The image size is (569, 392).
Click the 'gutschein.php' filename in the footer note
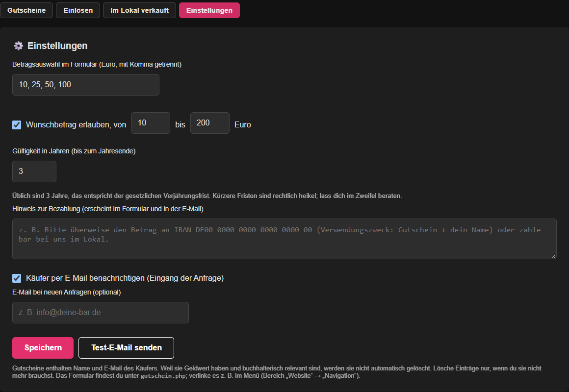pos(163,376)
